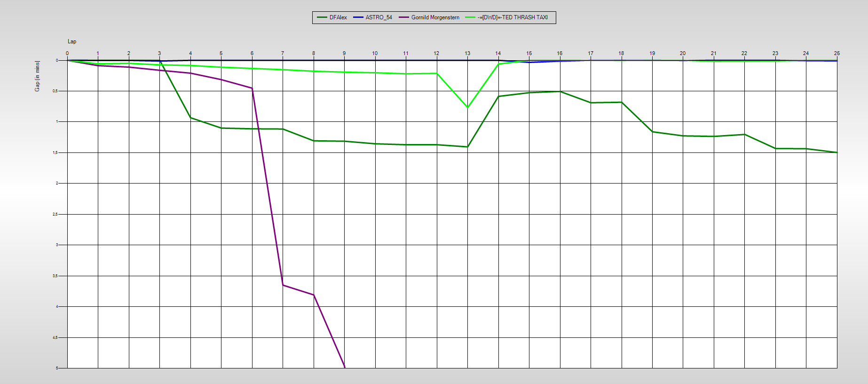Select the ASTRO_54 legend entry
868x384 pixels.
click(x=379, y=17)
